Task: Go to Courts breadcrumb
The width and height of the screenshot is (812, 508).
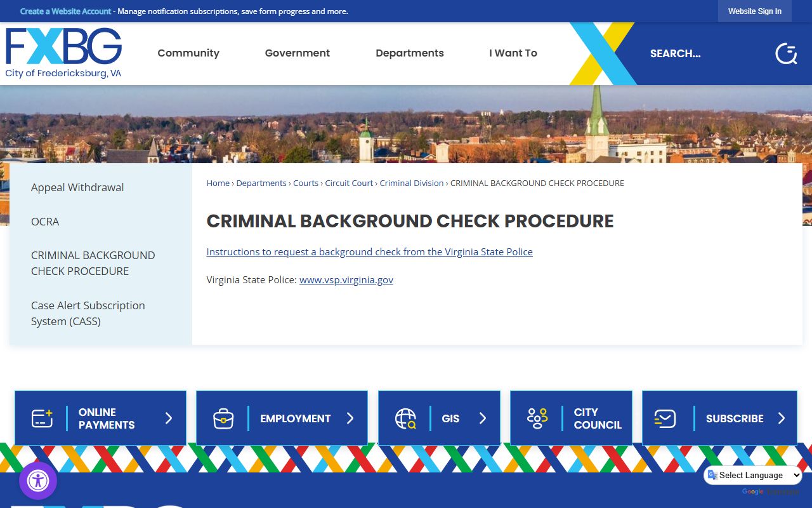Action: click(x=306, y=183)
